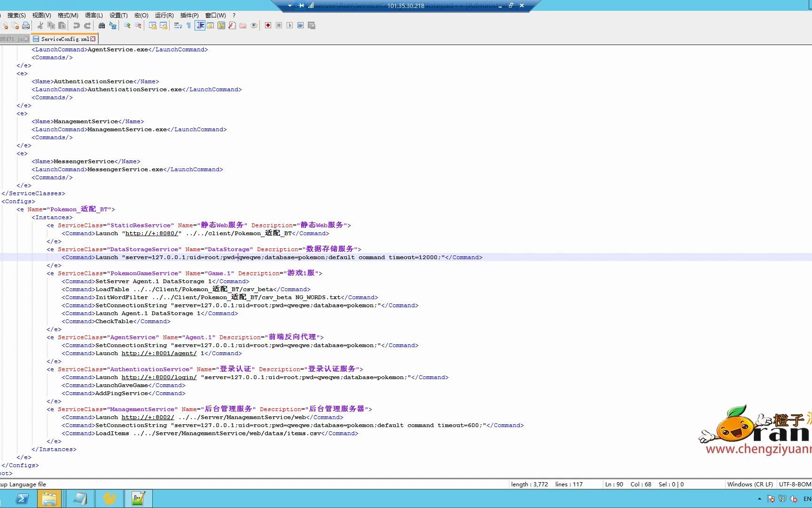Image resolution: width=812 pixels, height=508 pixels.
Task: Open the 窗口(W) menu
Action: pyautogui.click(x=216, y=16)
